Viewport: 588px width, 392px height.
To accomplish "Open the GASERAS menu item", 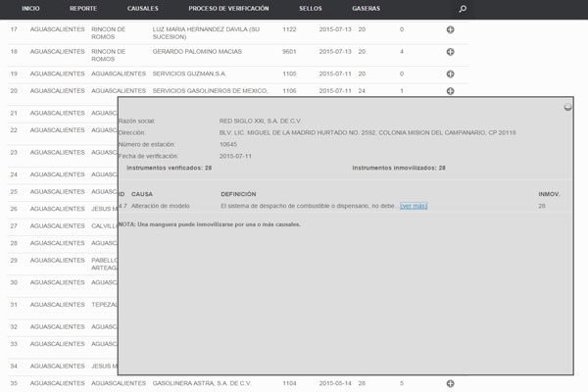I will (367, 8).
